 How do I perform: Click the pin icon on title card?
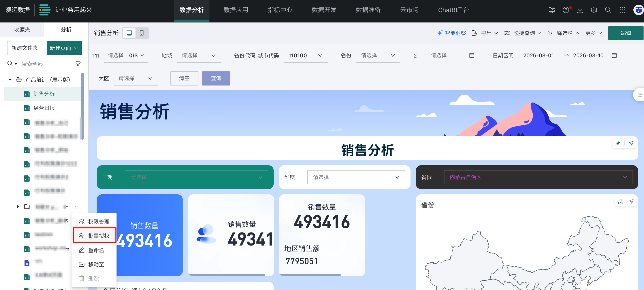tap(618, 143)
